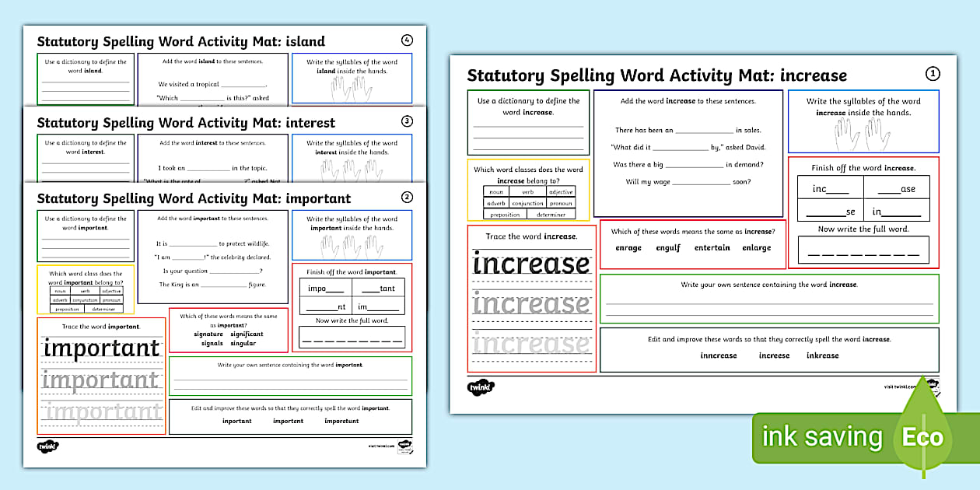The height and width of the screenshot is (490, 980).
Task: Choose 'enlarge' as the synonym for increase
Action: [756, 248]
